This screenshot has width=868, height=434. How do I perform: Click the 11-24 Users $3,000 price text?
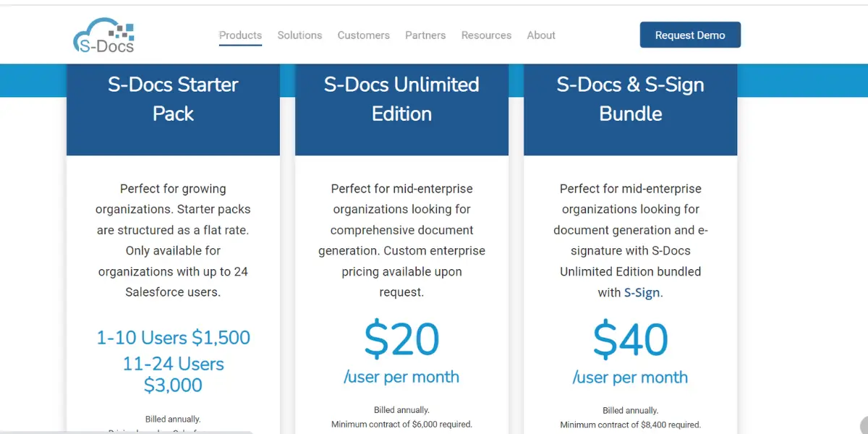[x=173, y=374]
